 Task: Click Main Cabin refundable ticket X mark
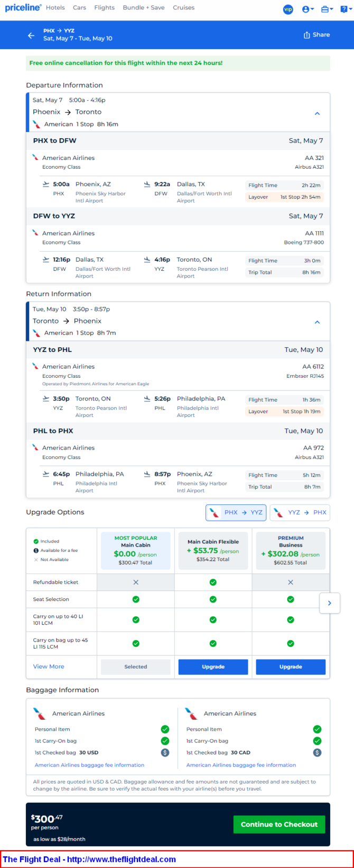pos(136,582)
